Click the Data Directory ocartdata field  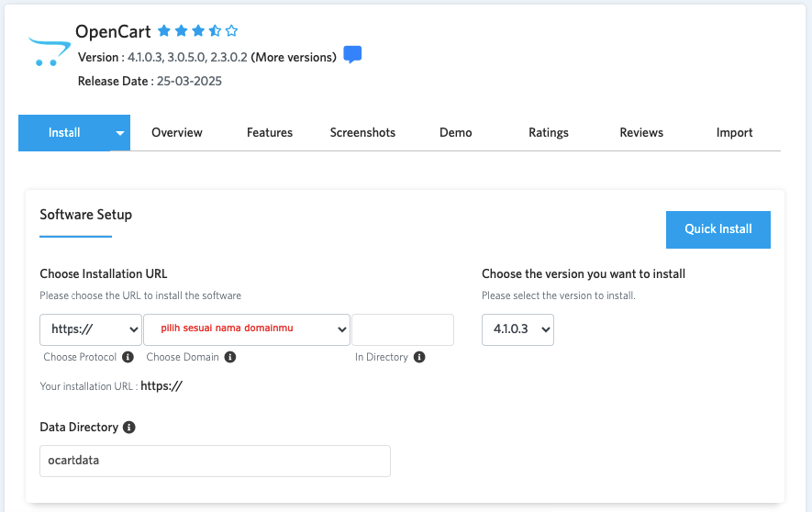[215, 461]
